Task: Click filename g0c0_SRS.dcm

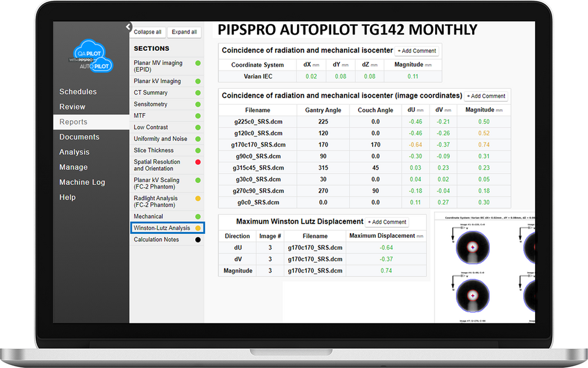Action: [x=258, y=203]
